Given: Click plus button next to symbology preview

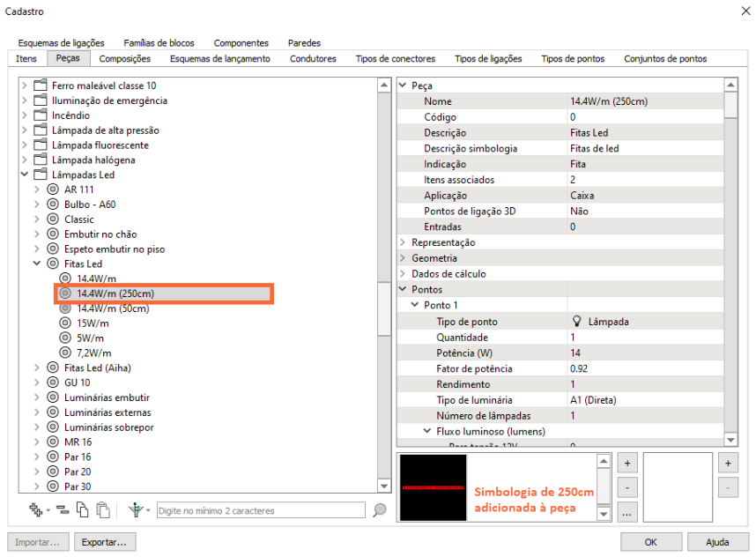Looking at the screenshot, I should click(x=626, y=463).
